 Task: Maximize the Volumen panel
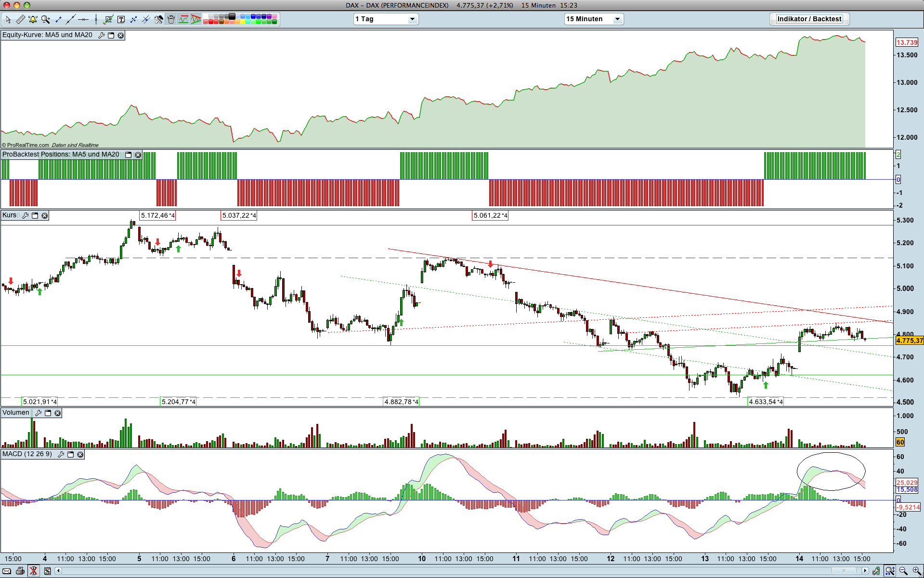pyautogui.click(x=48, y=413)
